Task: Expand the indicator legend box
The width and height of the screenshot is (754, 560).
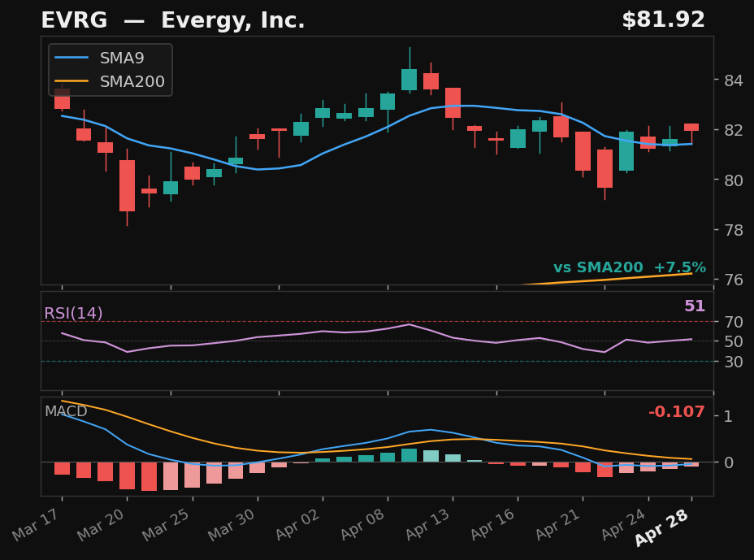Action: (x=109, y=70)
